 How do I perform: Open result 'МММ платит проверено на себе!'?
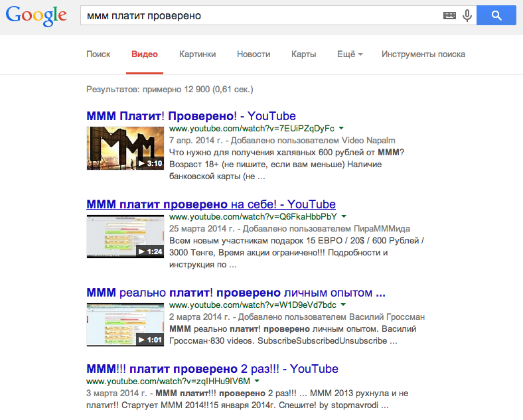[211, 204]
